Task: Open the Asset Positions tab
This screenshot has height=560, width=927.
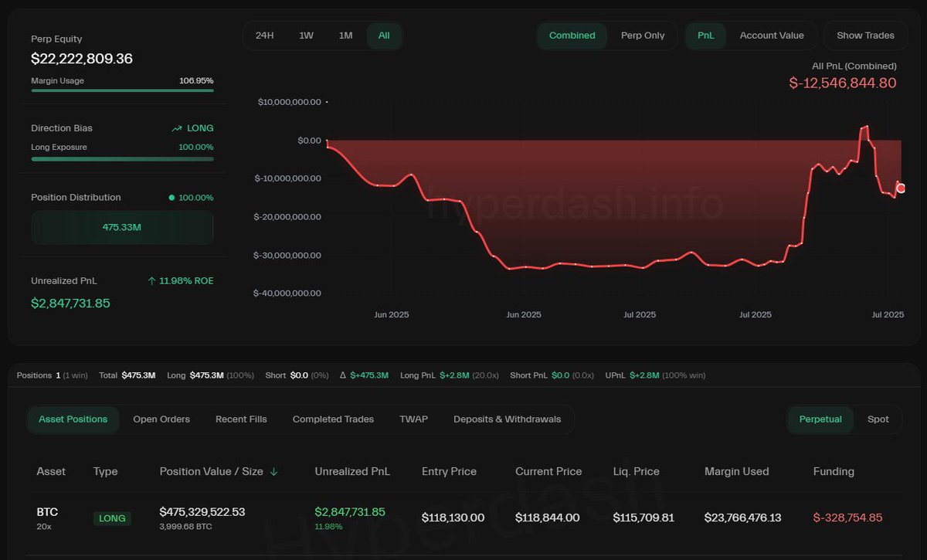Action: click(x=73, y=419)
